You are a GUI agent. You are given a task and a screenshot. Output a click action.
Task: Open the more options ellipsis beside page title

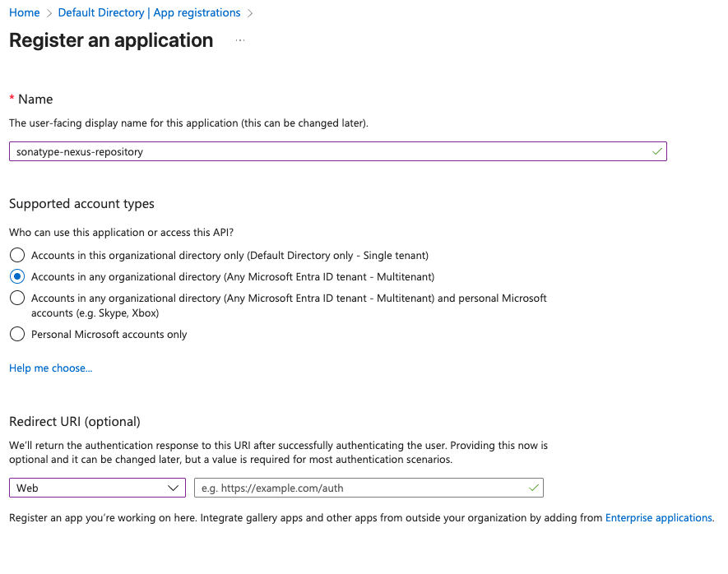(x=240, y=40)
